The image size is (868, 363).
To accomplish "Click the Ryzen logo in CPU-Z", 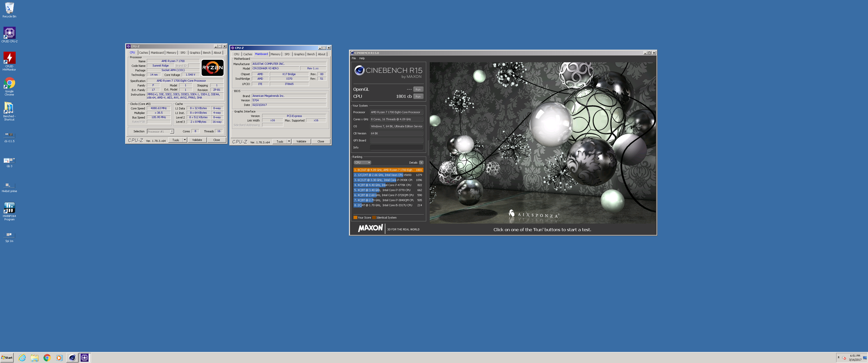I will coord(212,68).
